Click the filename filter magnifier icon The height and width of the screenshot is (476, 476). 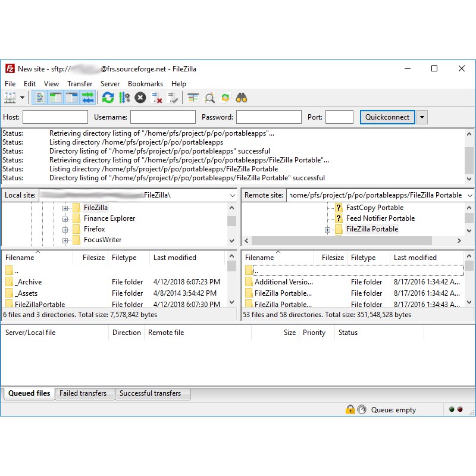tap(209, 98)
